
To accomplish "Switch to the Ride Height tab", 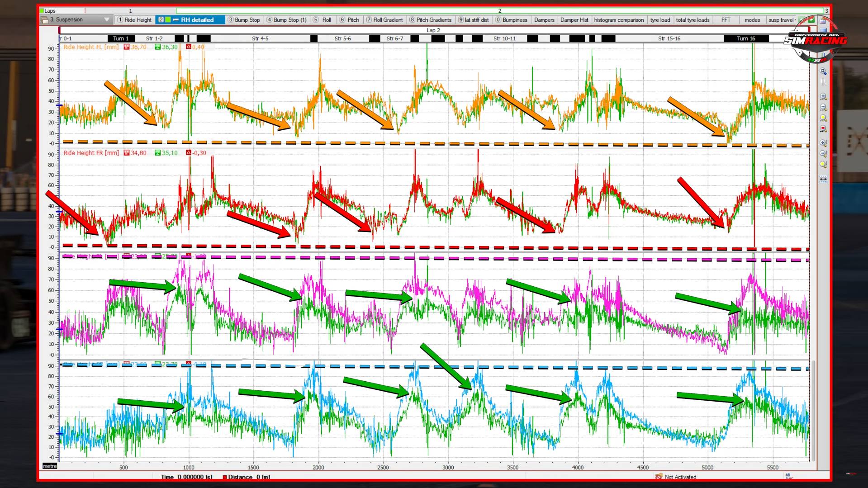I will pos(134,20).
